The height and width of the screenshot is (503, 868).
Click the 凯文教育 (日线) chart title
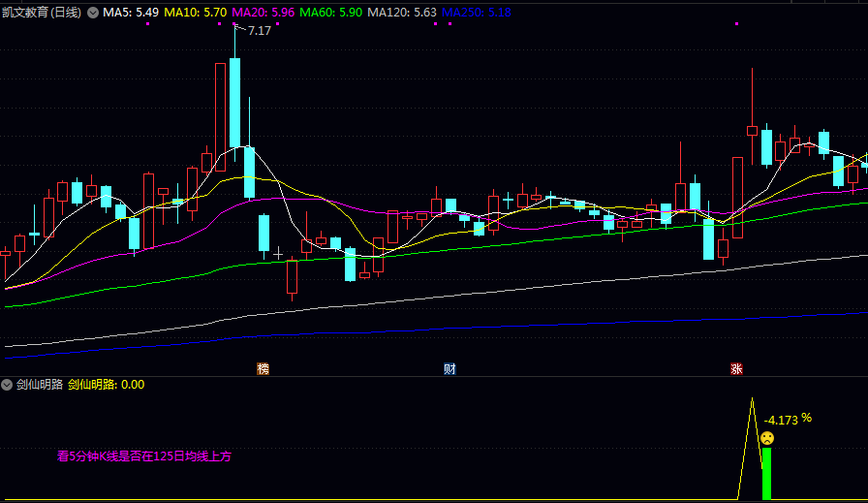click(42, 13)
